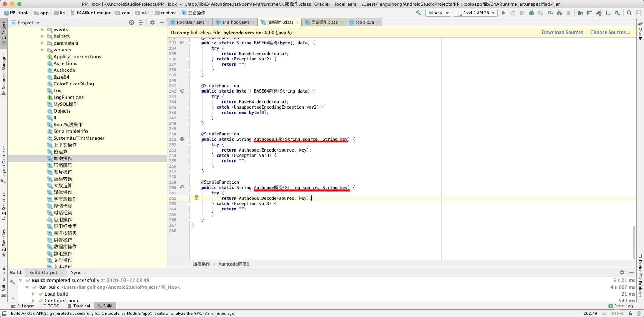Switch to the 网络操作.class tab

[x=324, y=22]
